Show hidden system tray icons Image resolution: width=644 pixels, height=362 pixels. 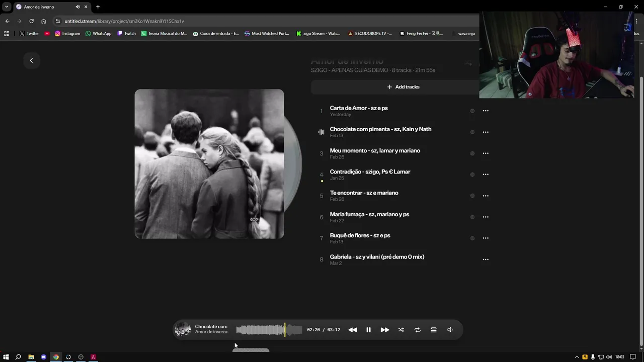tap(577, 357)
